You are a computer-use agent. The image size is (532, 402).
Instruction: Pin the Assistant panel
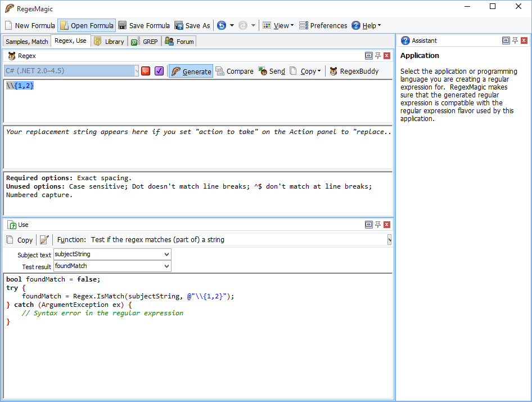(x=516, y=40)
